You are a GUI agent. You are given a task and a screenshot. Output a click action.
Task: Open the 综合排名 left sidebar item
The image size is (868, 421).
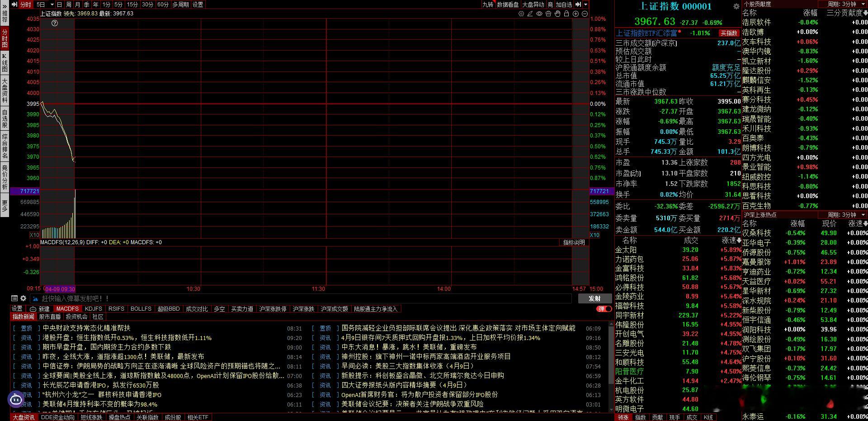5,147
